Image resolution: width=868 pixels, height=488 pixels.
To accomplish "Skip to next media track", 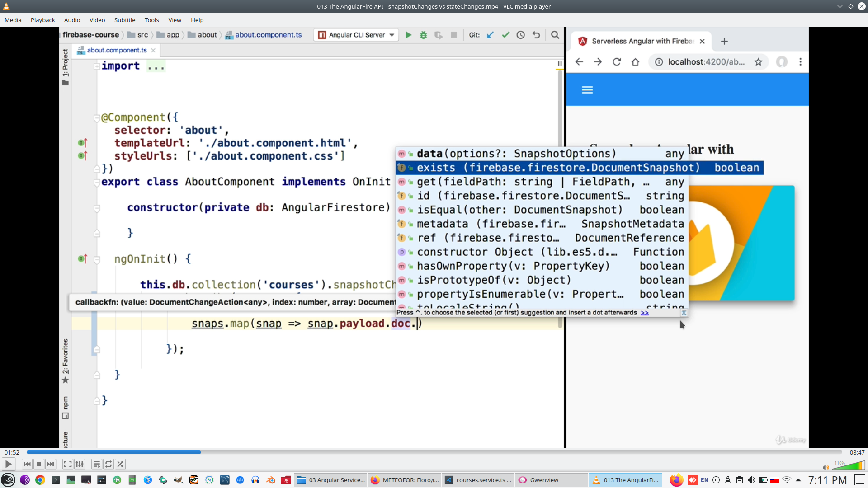I will pyautogui.click(x=51, y=464).
